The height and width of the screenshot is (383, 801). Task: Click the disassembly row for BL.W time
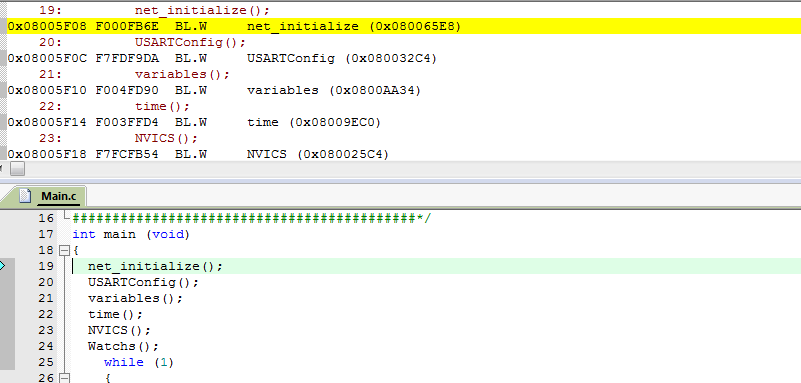(x=194, y=123)
